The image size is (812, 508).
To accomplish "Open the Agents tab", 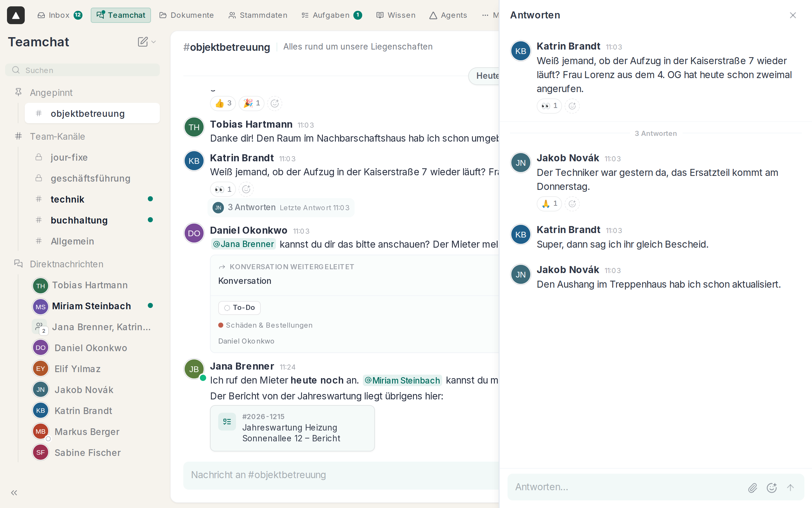I will (x=448, y=15).
